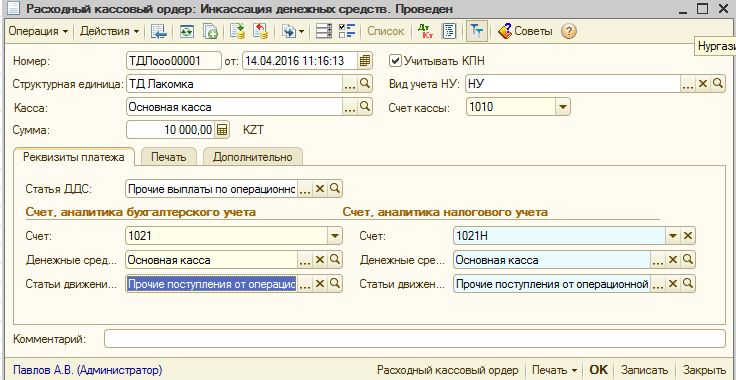Show Дт/Кт postings of the document
The image size is (736, 380).
pyautogui.click(x=426, y=31)
